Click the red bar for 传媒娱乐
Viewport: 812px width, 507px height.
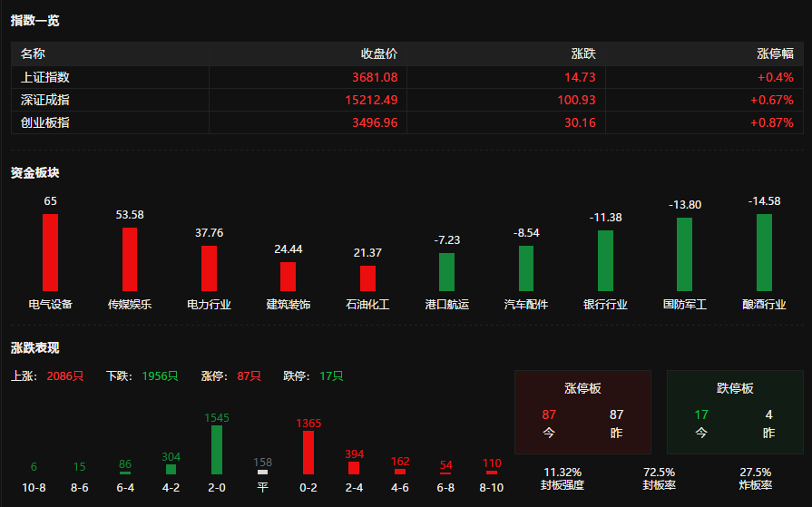click(130, 258)
